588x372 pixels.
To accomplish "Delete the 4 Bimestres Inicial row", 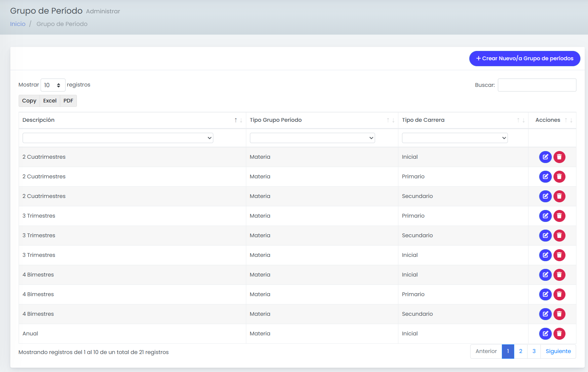I will 559,275.
